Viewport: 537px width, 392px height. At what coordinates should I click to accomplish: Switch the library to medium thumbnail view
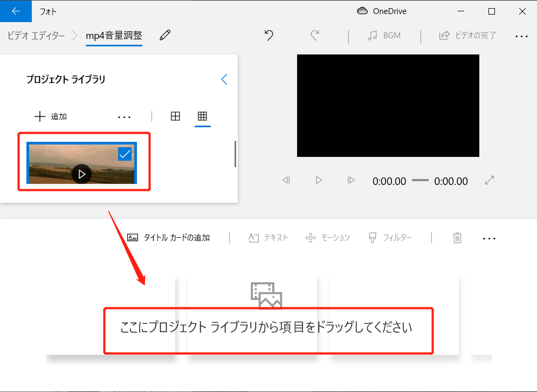pos(175,116)
